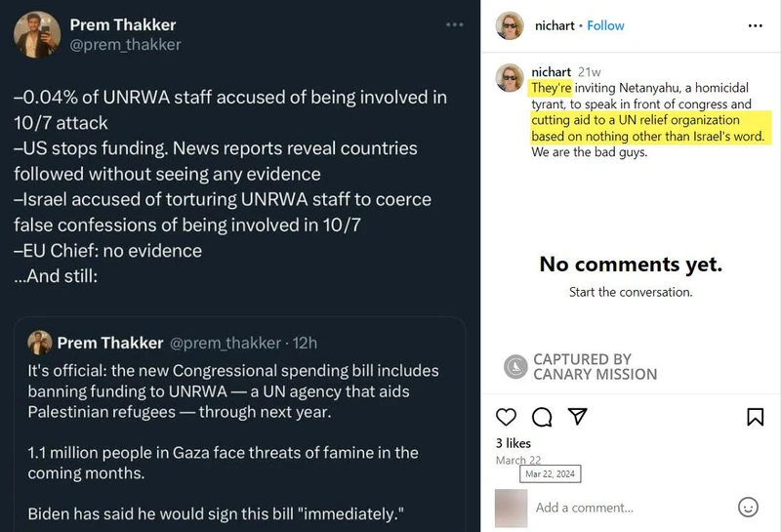
Task: View the 3 likes list
Action: coord(513,443)
